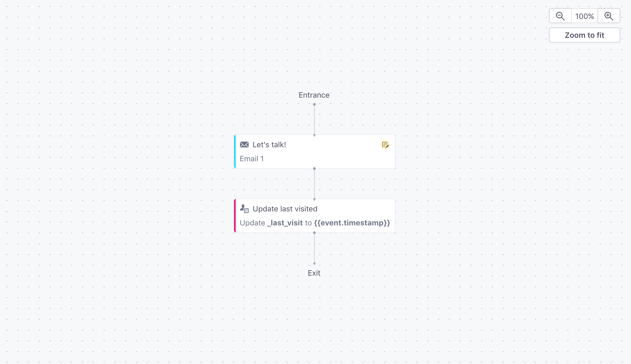Screen dimensions: 631x364
Task: Click the pink left edge of update node
Action: coord(235,216)
